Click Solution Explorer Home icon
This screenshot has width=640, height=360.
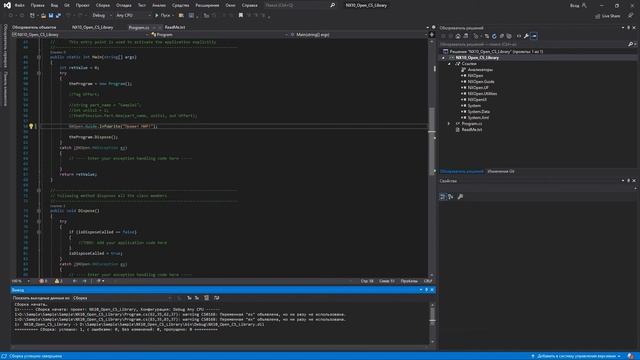(x=458, y=36)
